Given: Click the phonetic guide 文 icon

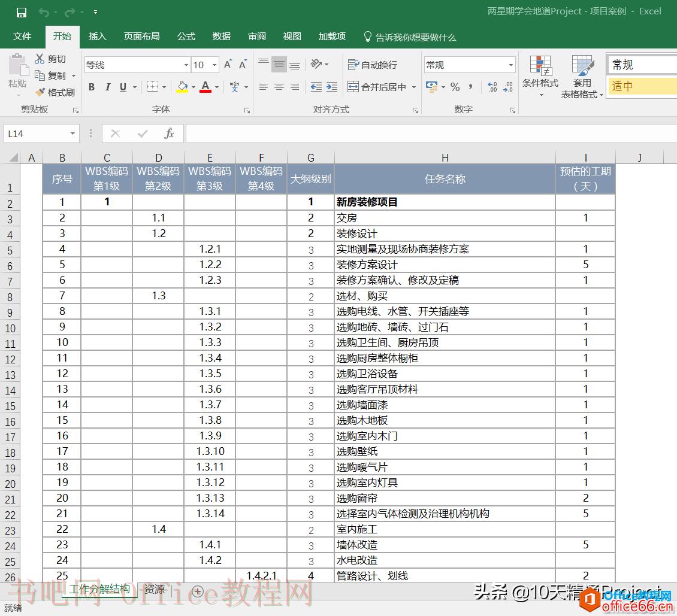Looking at the screenshot, I should (x=234, y=87).
